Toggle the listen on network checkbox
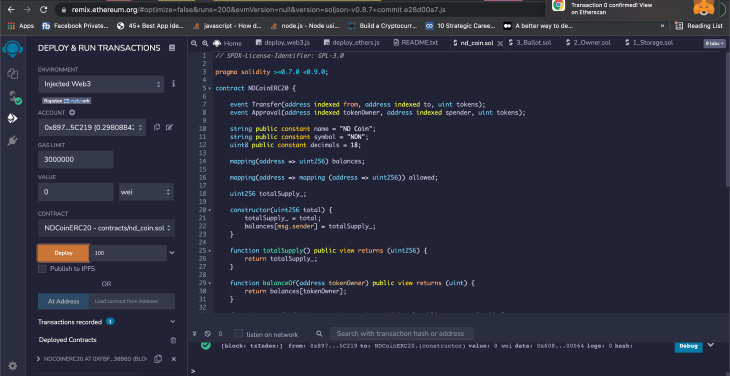 pos(238,334)
